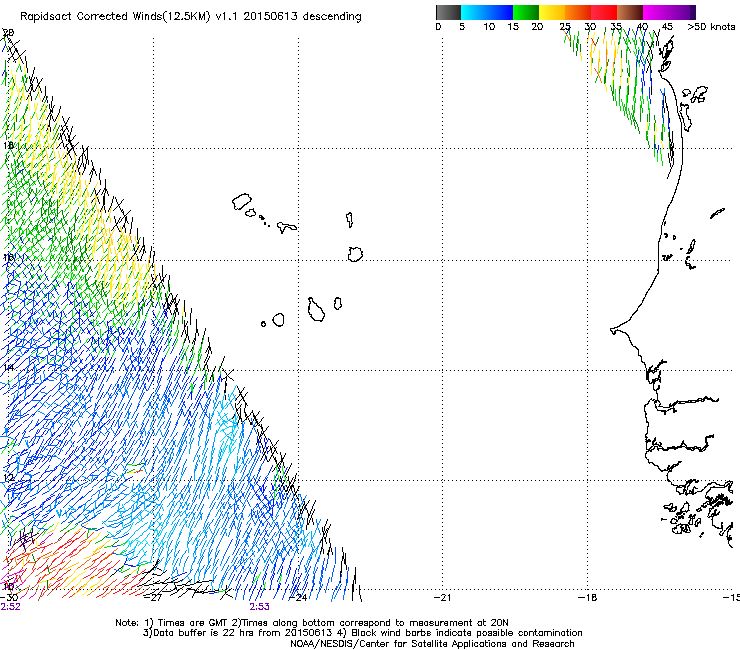This screenshot has height=650, width=740.
Task: Click the '-27' longitude axis label
Action: coord(153,598)
